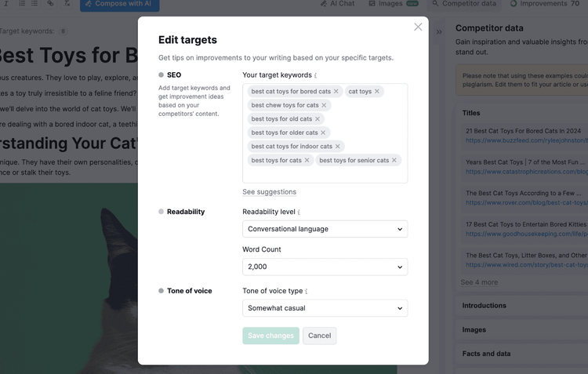Open the Word Count dropdown

click(x=325, y=267)
